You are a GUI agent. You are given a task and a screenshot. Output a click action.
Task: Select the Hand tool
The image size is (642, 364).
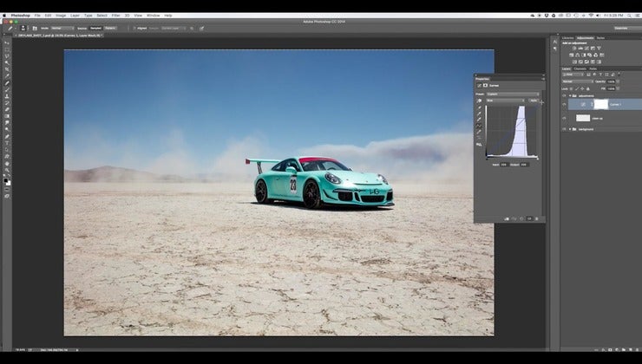click(x=7, y=164)
